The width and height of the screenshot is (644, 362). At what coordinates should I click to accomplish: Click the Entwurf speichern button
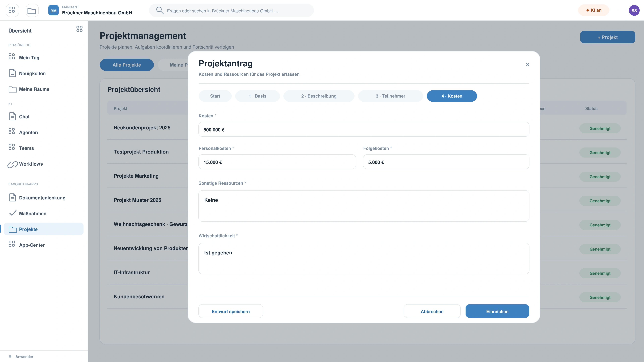(230, 311)
